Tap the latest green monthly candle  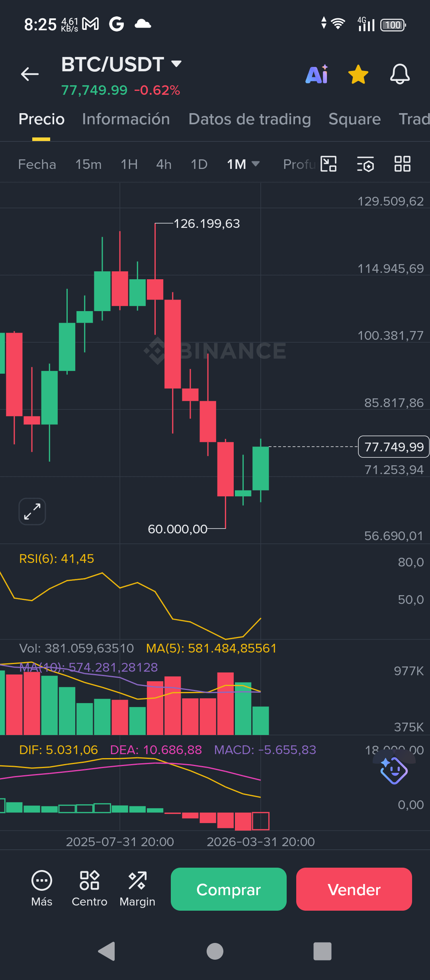click(x=261, y=468)
